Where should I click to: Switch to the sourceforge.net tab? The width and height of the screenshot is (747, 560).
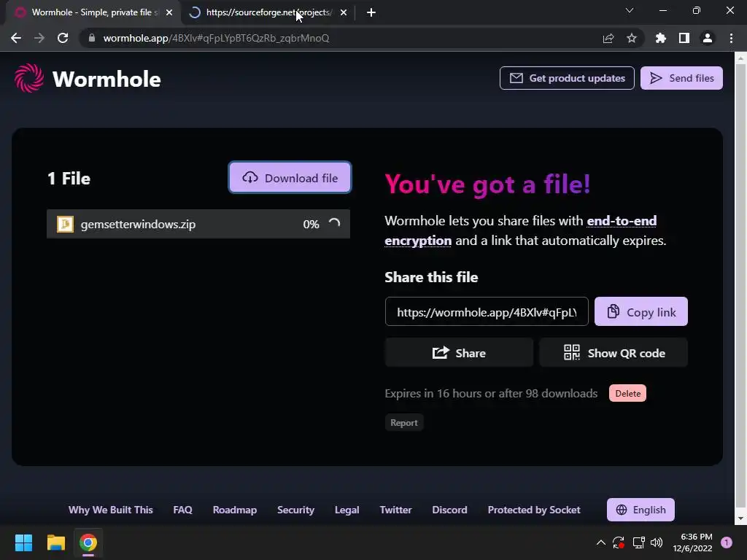(267, 12)
